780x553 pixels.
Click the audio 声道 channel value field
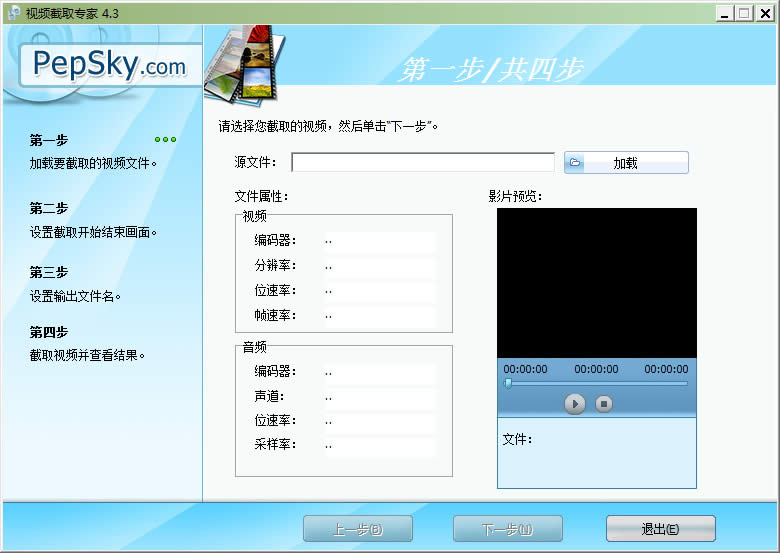pos(379,397)
